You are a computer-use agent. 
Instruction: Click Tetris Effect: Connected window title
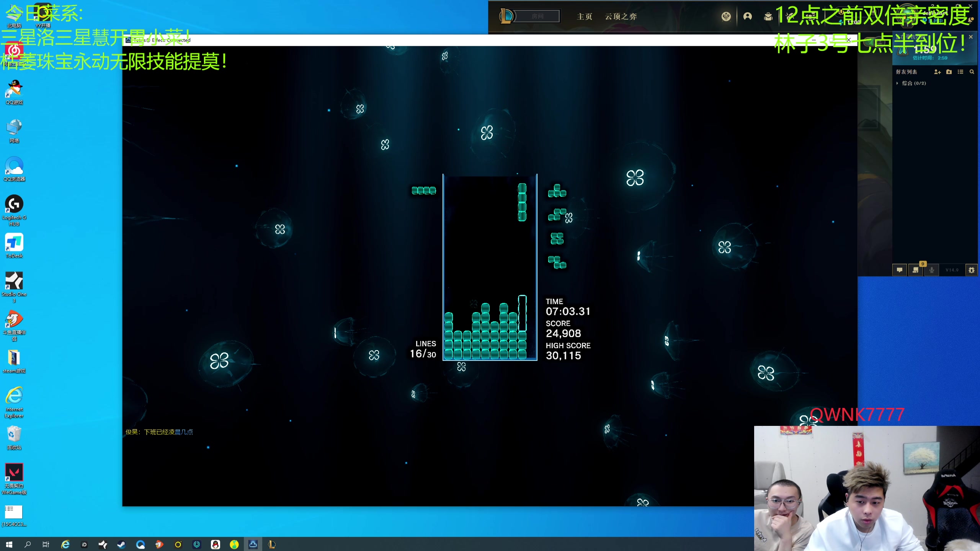tap(161, 40)
